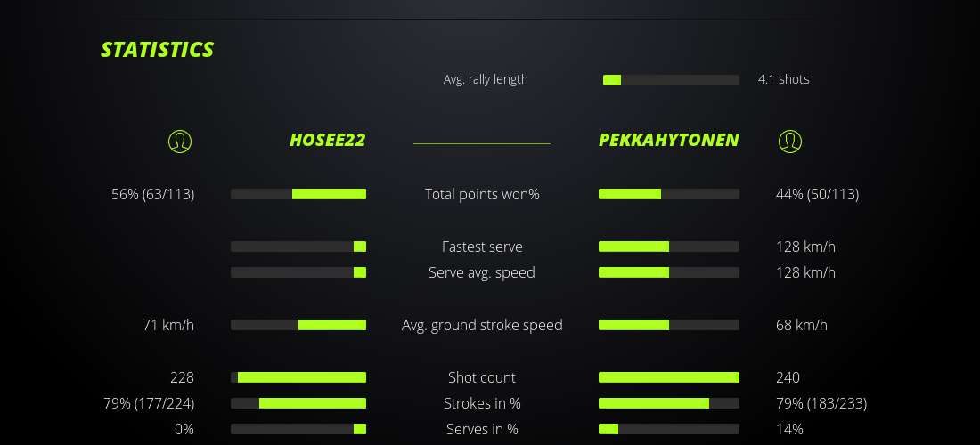Click the 4.1 shots value
The height and width of the screenshot is (445, 980).
(784, 79)
